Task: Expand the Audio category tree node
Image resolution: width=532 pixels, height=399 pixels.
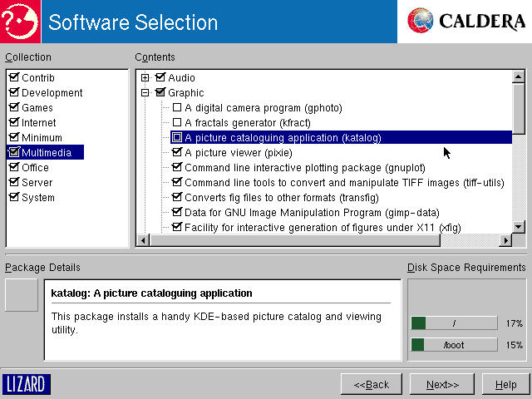Action: pyautogui.click(x=145, y=78)
